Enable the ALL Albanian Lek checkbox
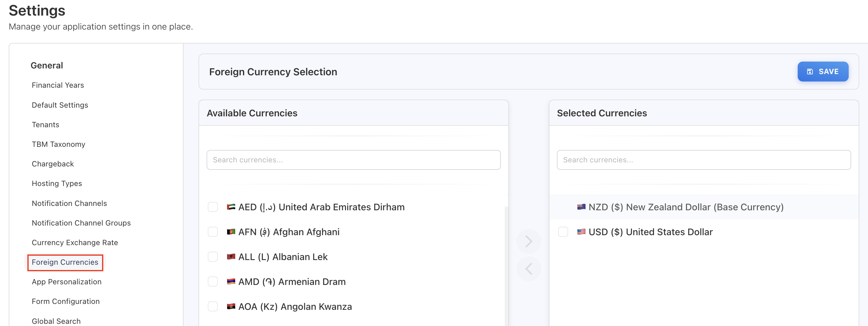The image size is (868, 326). click(212, 257)
